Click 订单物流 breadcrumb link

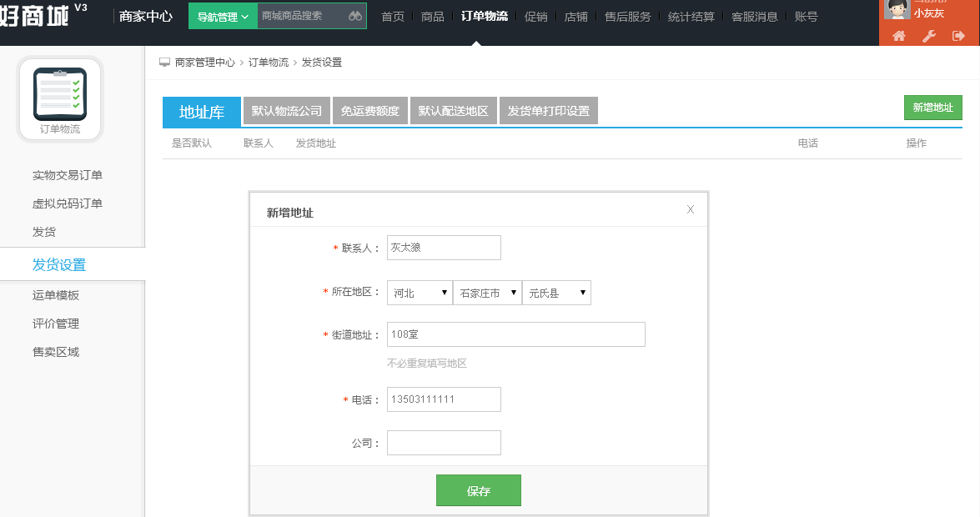268,62
